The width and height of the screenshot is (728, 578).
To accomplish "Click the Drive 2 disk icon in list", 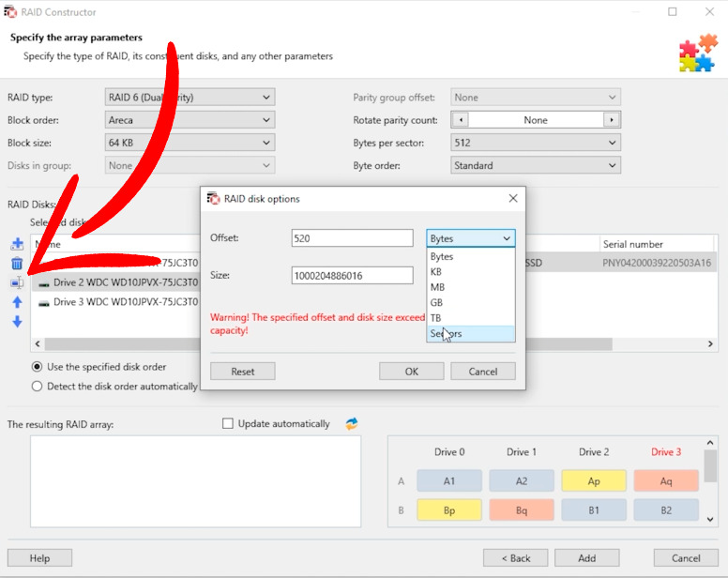I will (44, 283).
